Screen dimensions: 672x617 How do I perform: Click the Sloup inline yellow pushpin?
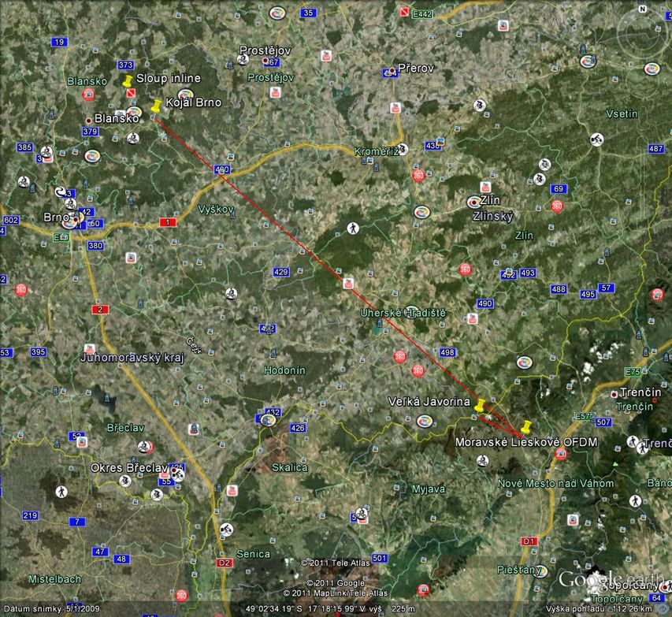click(x=127, y=80)
